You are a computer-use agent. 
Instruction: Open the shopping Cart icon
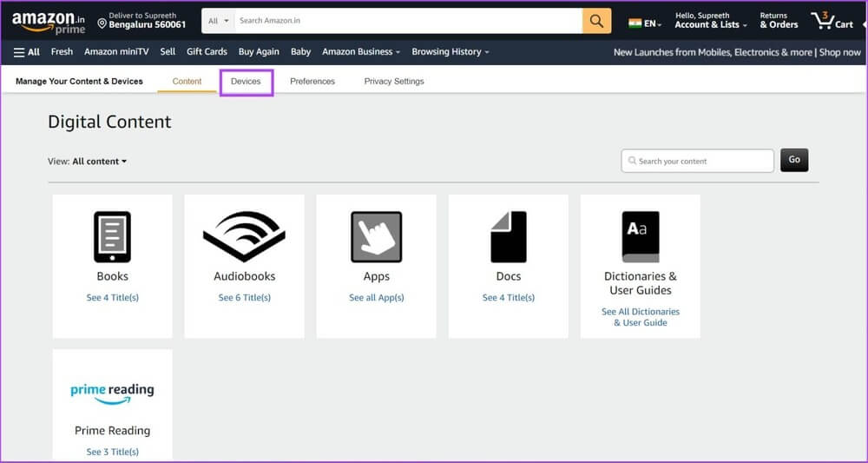click(x=832, y=21)
